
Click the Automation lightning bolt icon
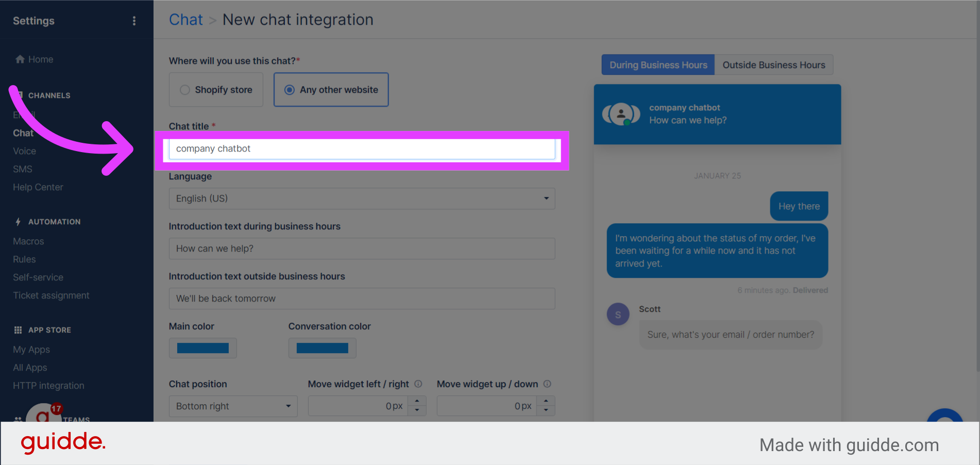(18, 222)
